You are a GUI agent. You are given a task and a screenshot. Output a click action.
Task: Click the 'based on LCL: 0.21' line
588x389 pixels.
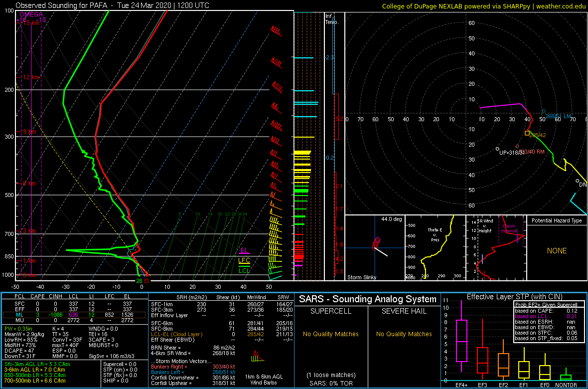(x=546, y=316)
